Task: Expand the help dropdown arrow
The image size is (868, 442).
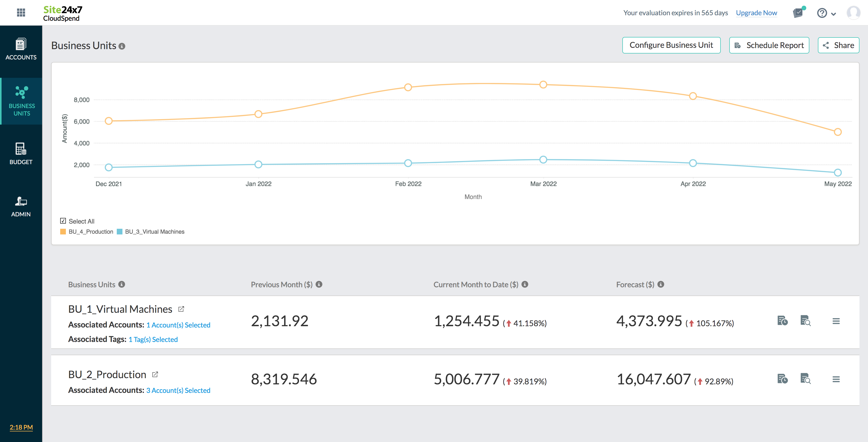Action: point(834,14)
